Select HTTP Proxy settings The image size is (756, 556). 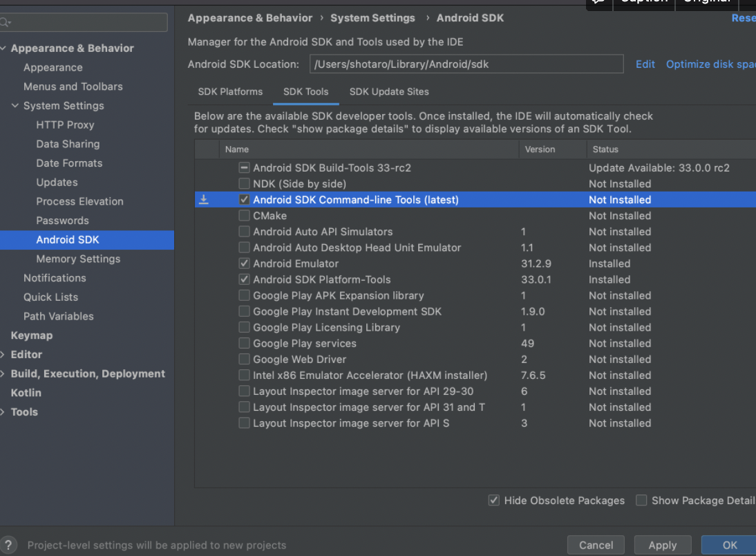click(65, 124)
